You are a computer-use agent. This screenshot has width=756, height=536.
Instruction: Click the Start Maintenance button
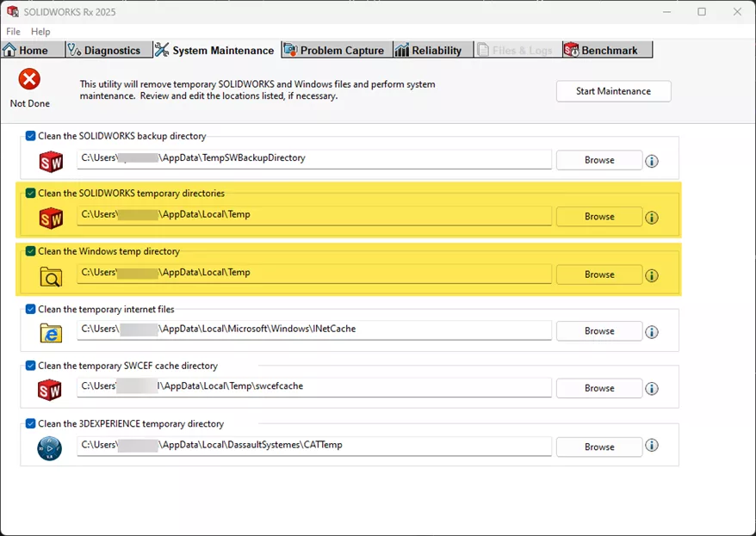pyautogui.click(x=613, y=90)
